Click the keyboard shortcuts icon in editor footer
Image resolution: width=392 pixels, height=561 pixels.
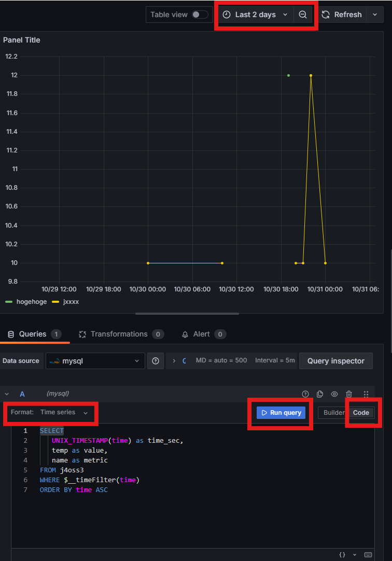pos(368,554)
